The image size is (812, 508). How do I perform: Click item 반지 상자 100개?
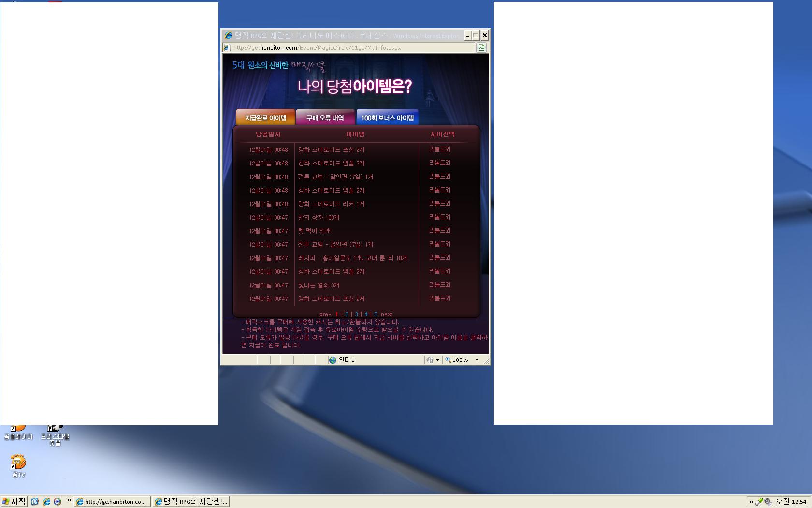(319, 217)
